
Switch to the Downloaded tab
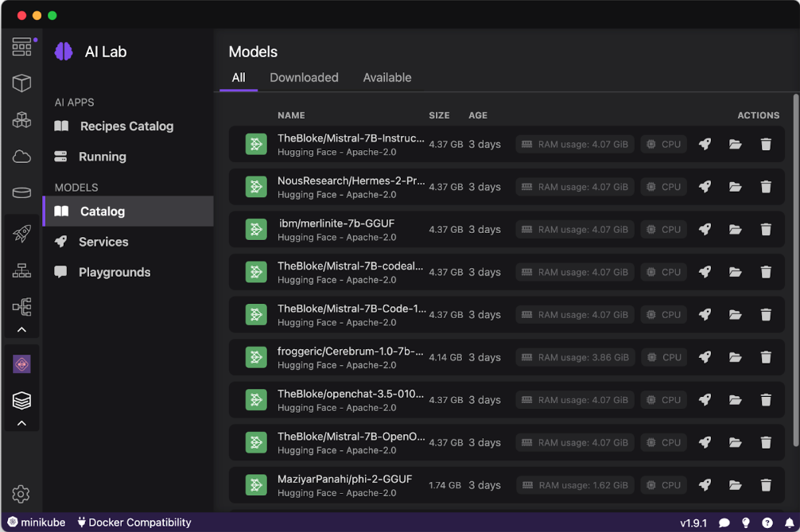pos(304,78)
